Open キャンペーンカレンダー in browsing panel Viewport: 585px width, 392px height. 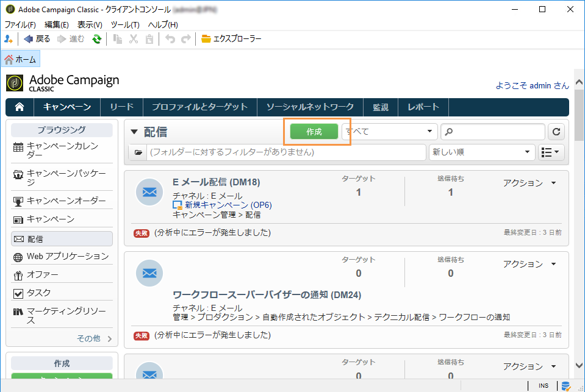(62, 150)
